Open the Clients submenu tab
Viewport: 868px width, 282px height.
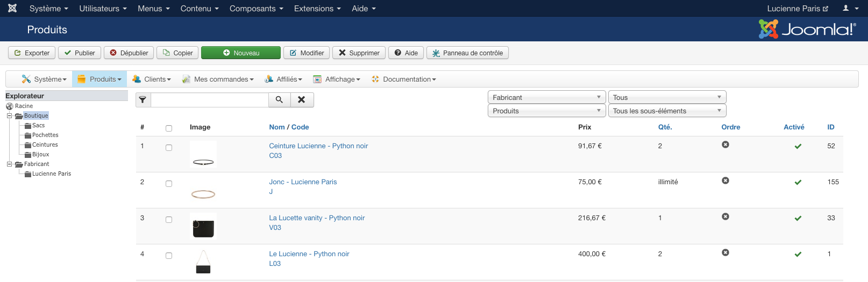pos(152,79)
